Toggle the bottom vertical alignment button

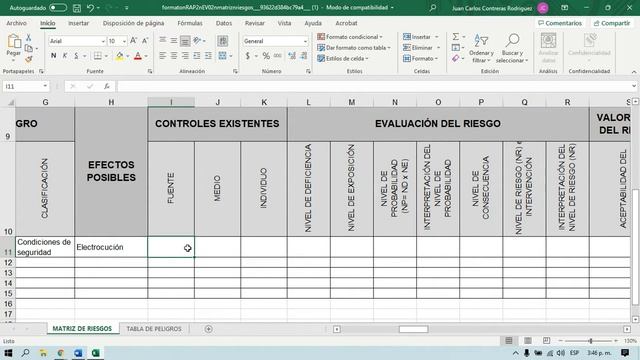[x=185, y=41]
